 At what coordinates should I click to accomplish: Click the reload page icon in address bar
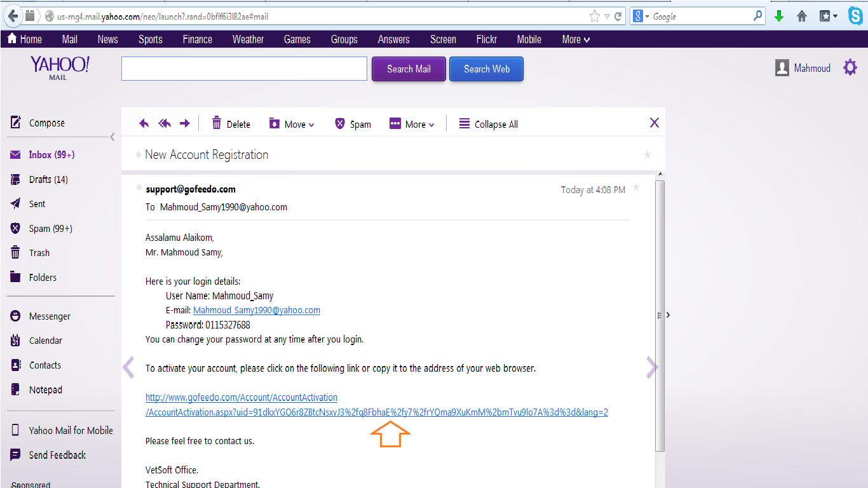(x=618, y=17)
